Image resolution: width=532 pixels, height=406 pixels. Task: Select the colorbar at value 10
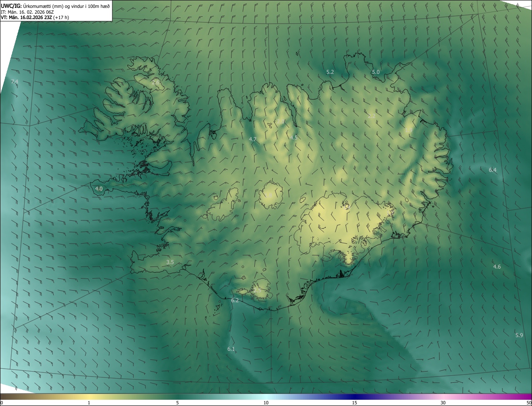click(266, 397)
